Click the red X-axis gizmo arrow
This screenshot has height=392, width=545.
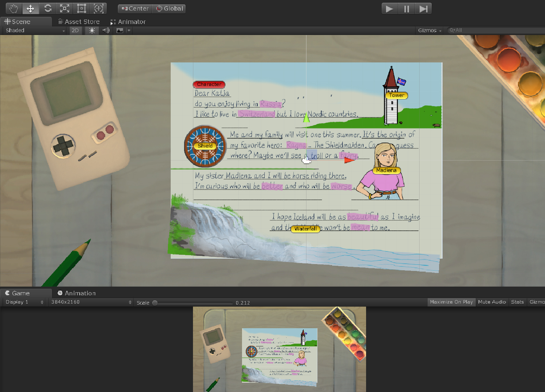349,160
